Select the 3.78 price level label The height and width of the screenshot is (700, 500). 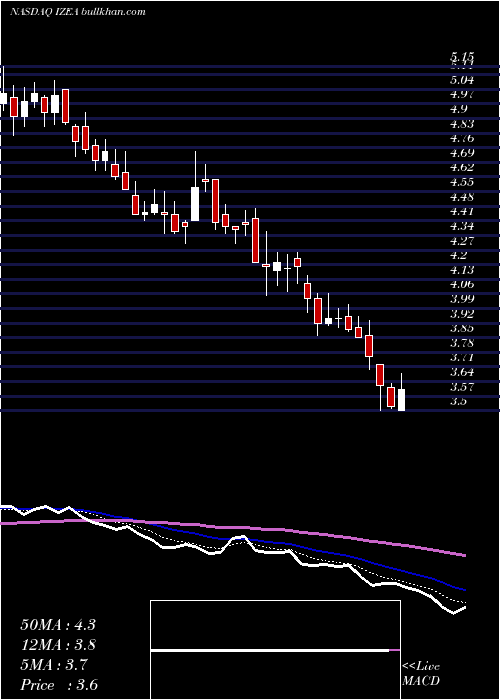pos(462,343)
